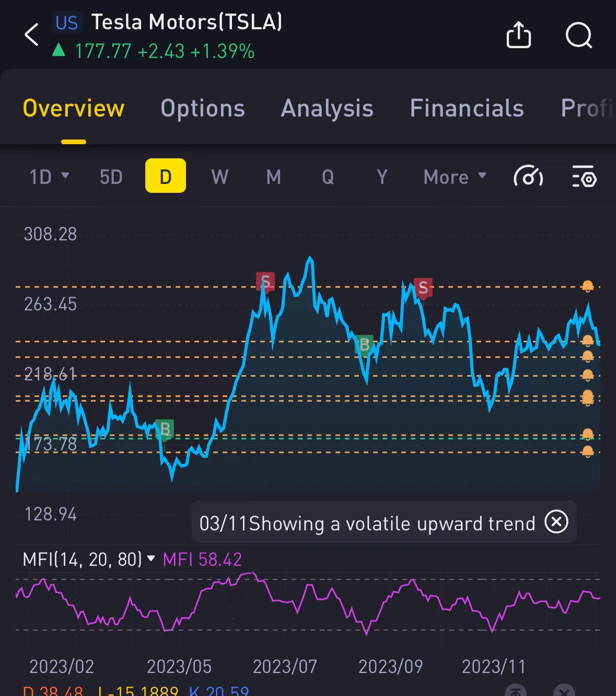
Task: Tap the alert bell on the highest dashed line
Action: 588,286
